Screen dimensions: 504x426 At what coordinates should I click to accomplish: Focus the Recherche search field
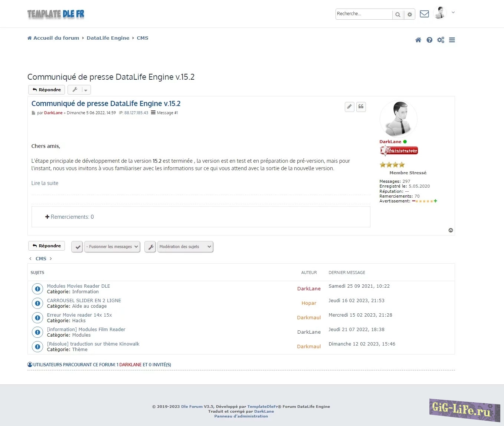(x=363, y=14)
